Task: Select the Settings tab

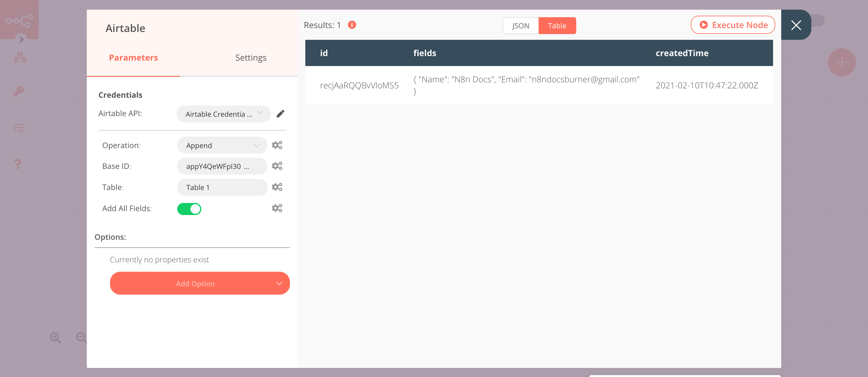Action: point(250,57)
